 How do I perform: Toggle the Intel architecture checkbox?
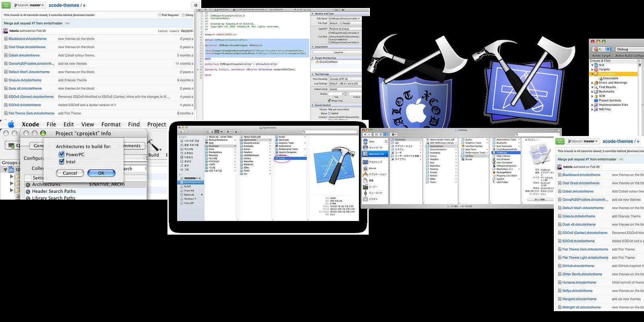point(62,162)
